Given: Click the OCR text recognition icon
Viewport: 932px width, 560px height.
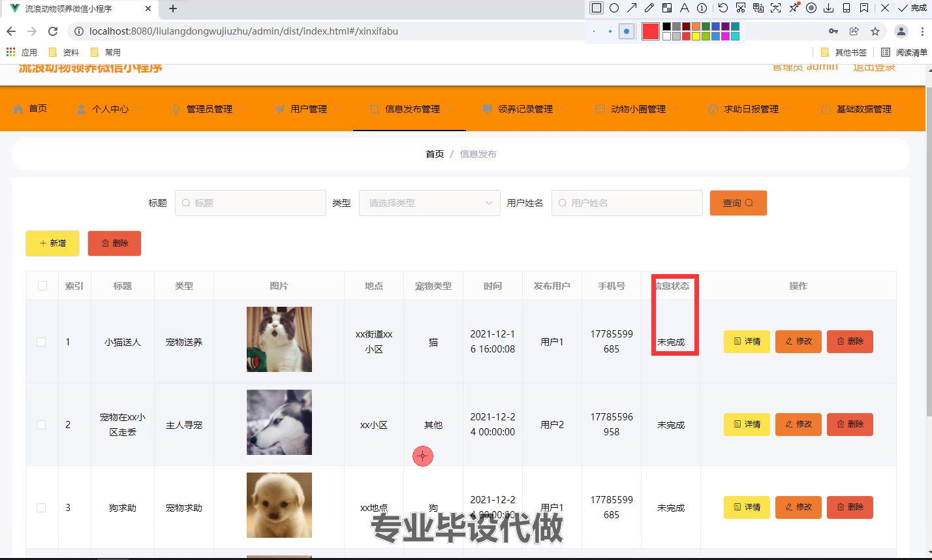Looking at the screenshot, I should 776,8.
